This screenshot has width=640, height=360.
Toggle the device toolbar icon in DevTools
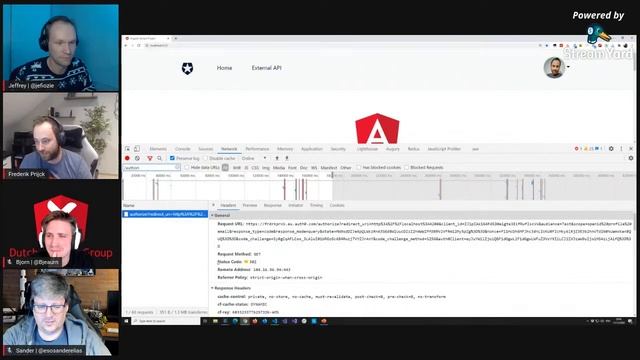[x=137, y=149]
